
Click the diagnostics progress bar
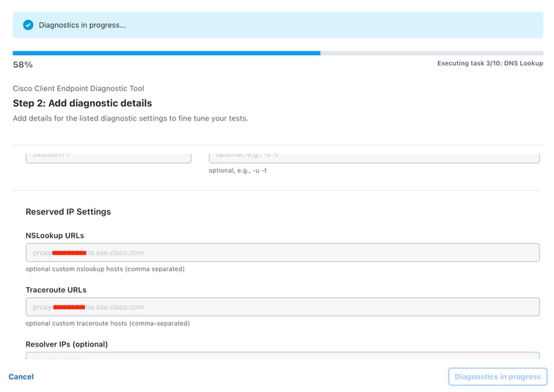pyautogui.click(x=277, y=53)
